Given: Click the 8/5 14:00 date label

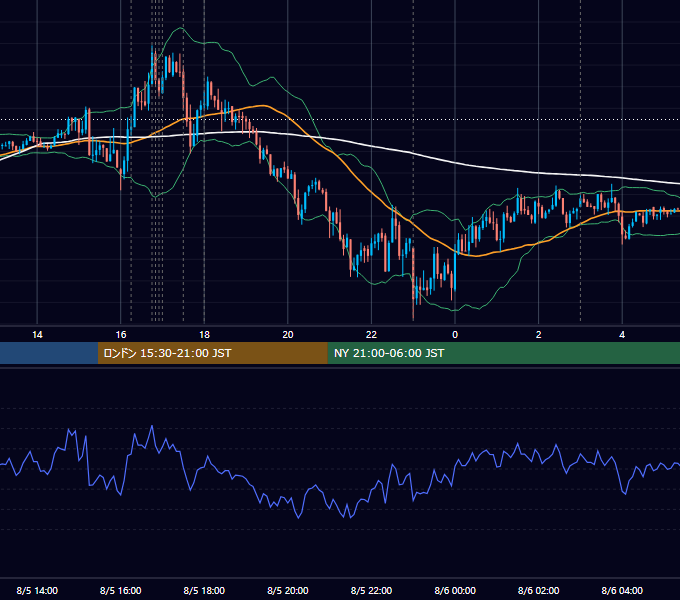Looking at the screenshot, I should tap(37, 590).
